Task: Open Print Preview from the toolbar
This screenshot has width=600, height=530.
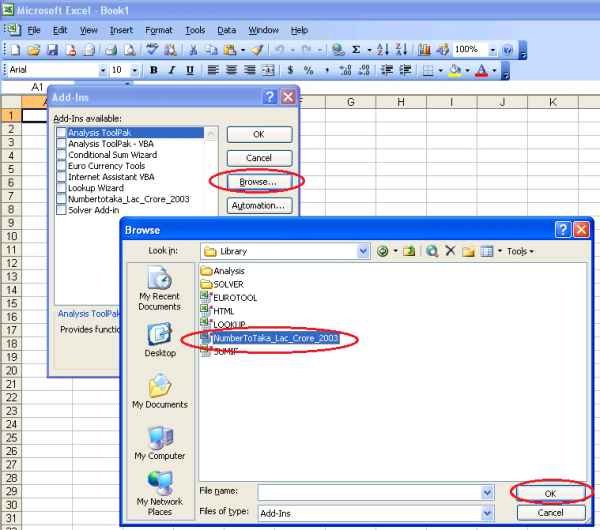Action: [x=130, y=50]
